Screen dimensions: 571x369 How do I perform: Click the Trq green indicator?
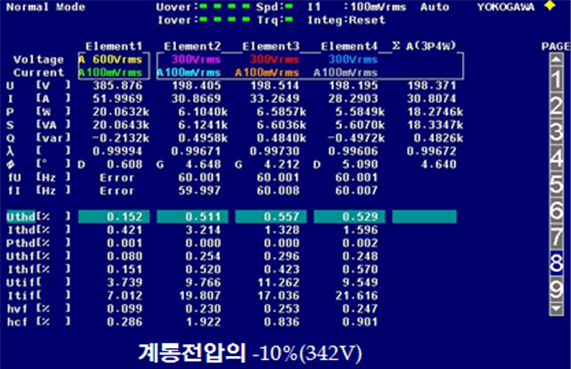click(289, 19)
